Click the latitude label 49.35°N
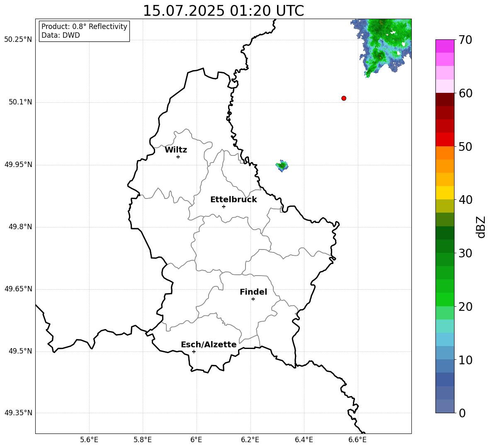The image size is (491, 448). pyautogui.click(x=18, y=413)
